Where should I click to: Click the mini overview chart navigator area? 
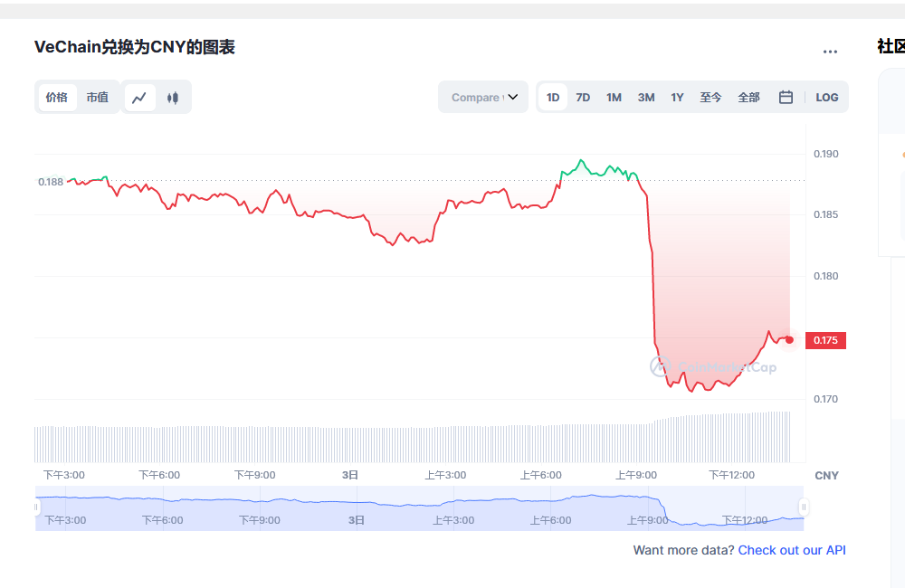click(420, 508)
